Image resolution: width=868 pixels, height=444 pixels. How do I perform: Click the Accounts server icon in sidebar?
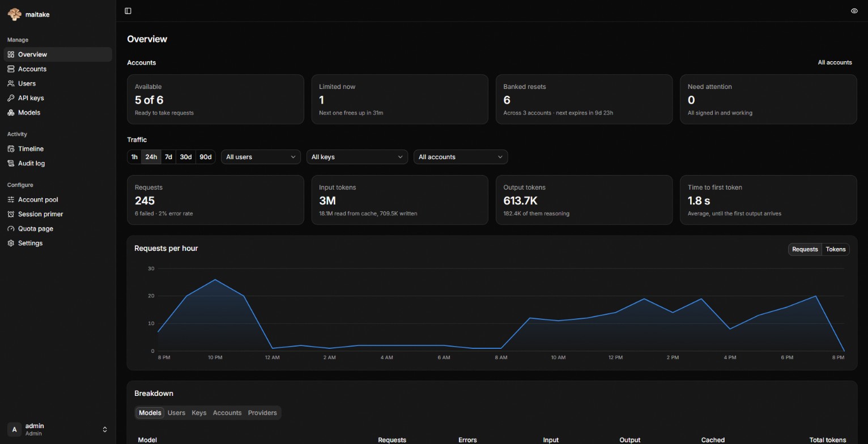click(11, 69)
